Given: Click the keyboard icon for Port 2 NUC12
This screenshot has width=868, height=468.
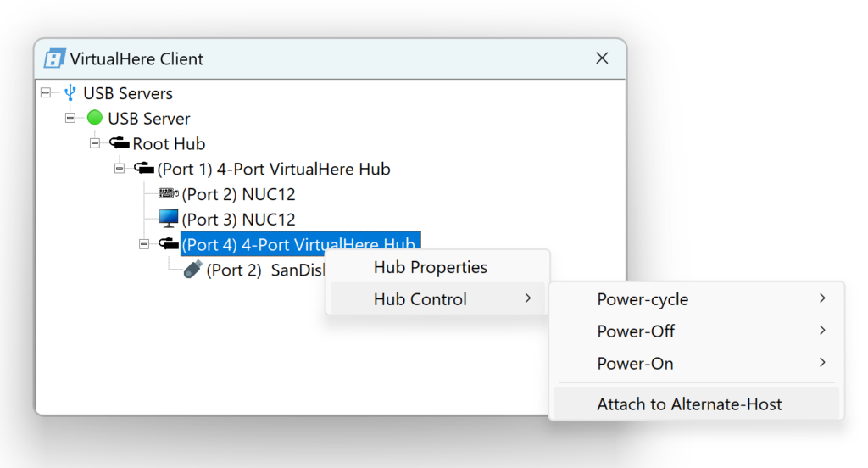Looking at the screenshot, I should (x=169, y=194).
